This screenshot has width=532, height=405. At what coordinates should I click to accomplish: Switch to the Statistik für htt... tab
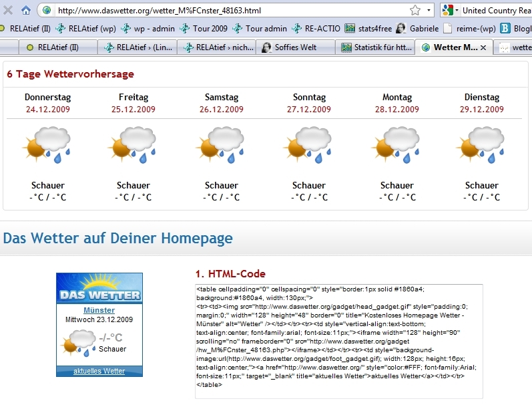click(x=372, y=47)
